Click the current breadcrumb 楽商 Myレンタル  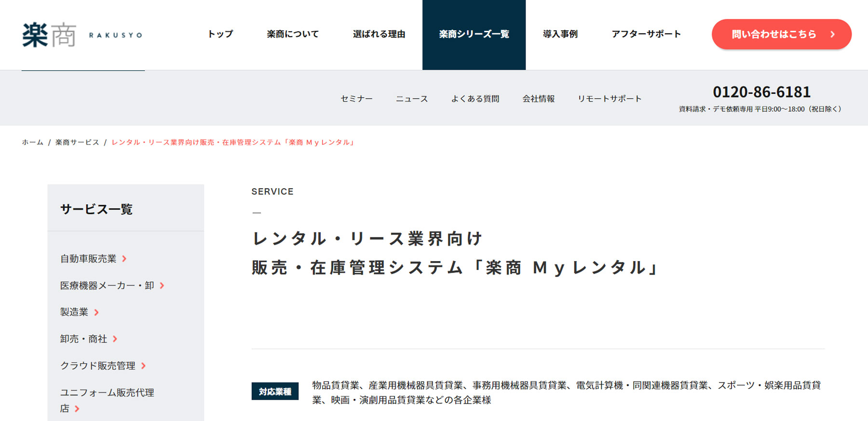pyautogui.click(x=234, y=143)
